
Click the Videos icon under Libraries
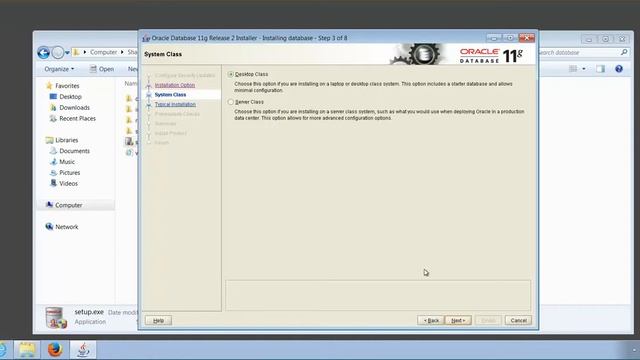point(53,183)
